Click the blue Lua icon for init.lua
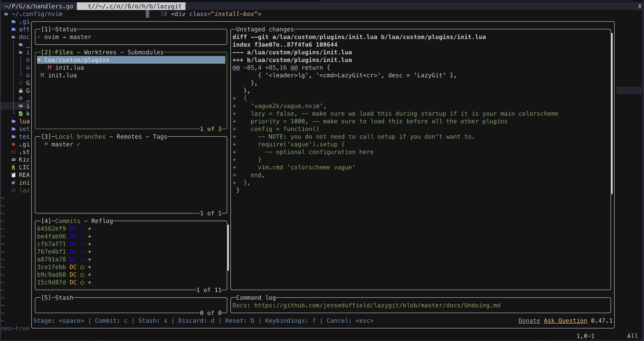The height and width of the screenshot is (341, 644). click(x=13, y=183)
